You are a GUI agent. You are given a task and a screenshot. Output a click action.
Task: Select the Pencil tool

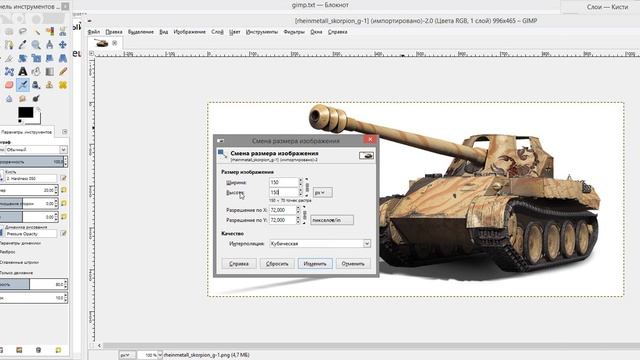62,71
